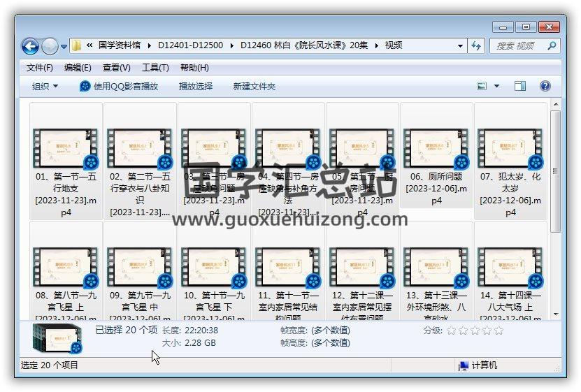Select video 12、第十二课—室内家居常见摆件布置问题

point(362,267)
